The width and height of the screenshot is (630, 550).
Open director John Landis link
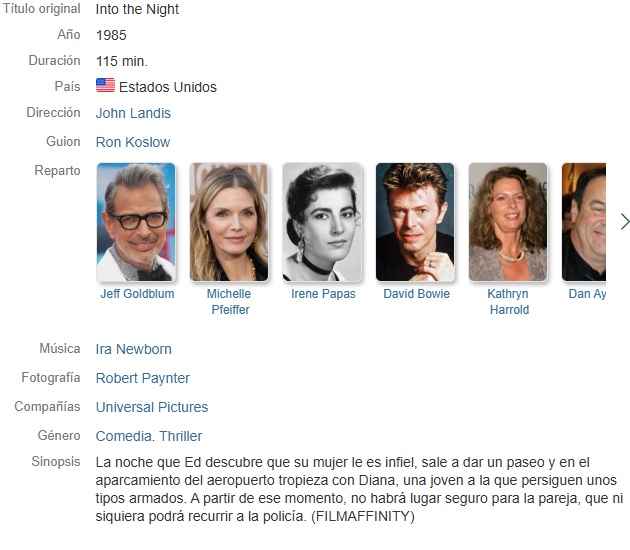point(133,113)
